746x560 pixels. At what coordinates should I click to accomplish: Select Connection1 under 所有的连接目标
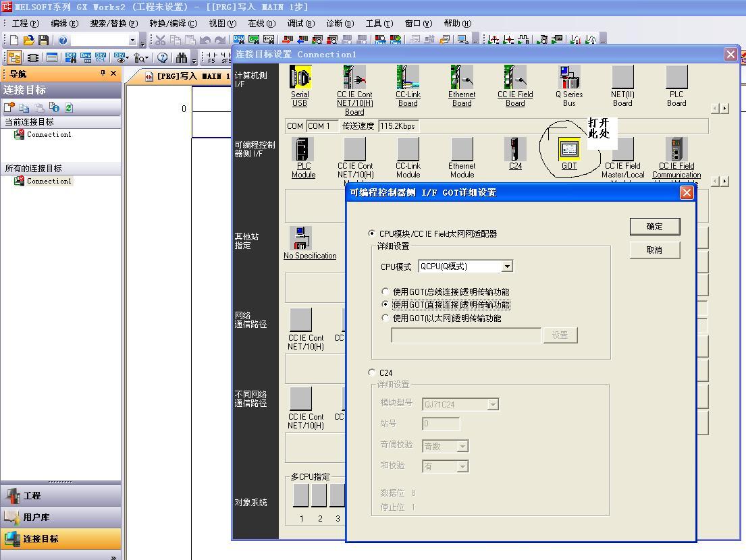click(x=49, y=181)
